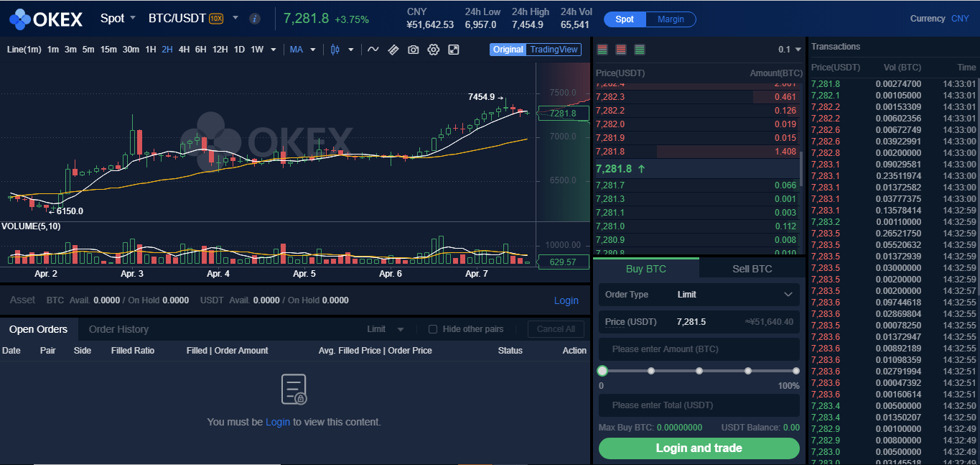Open the Sell BTC tab

tap(752, 269)
